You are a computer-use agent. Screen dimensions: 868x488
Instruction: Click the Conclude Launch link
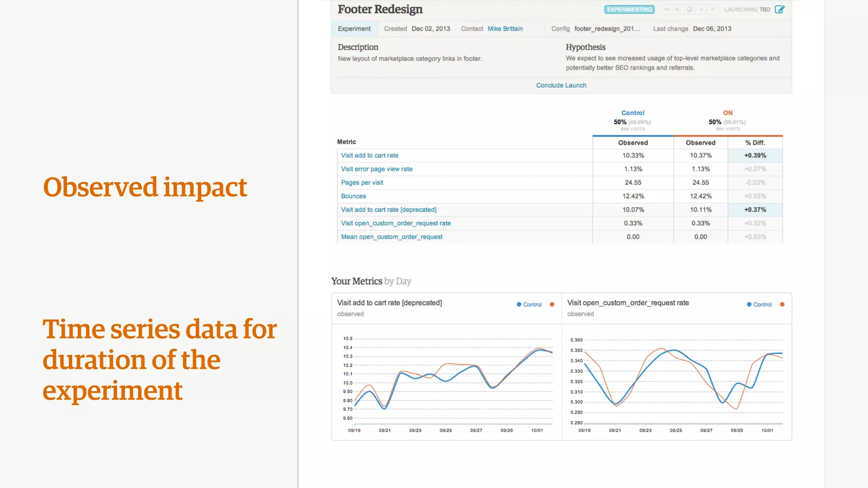(561, 85)
